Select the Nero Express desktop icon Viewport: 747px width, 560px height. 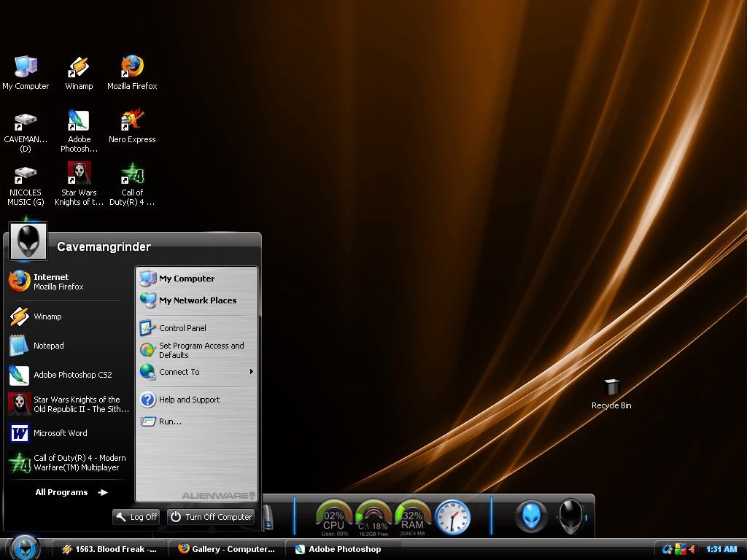point(132,126)
